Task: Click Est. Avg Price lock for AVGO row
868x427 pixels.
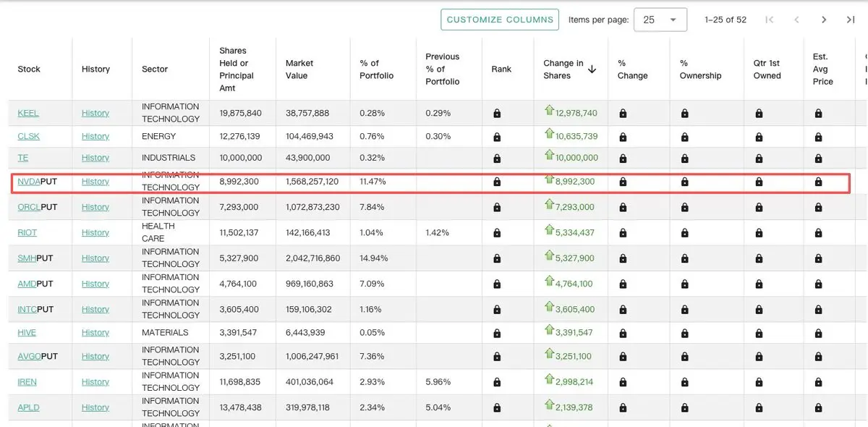Action: point(818,357)
